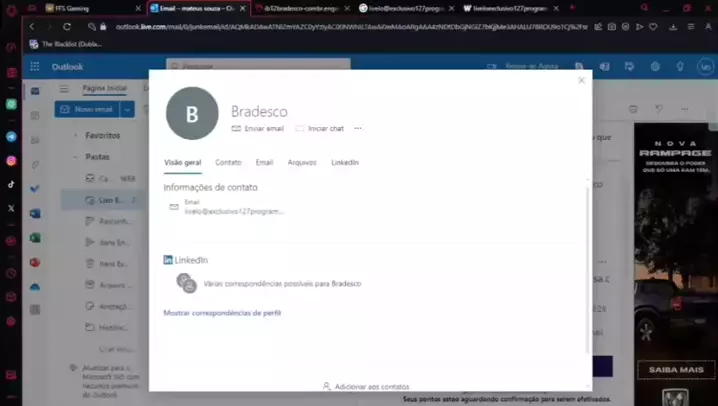Collapse the Pastas folder group

click(x=76, y=157)
